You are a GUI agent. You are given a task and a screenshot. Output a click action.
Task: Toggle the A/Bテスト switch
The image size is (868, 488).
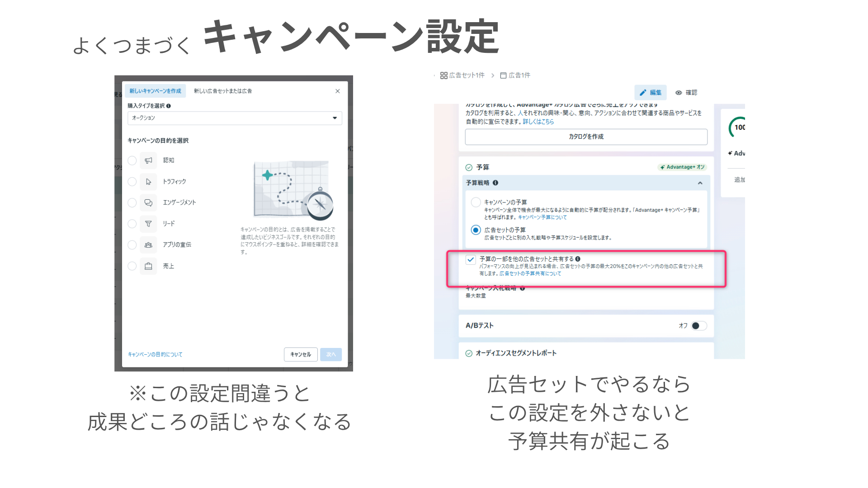click(x=698, y=326)
